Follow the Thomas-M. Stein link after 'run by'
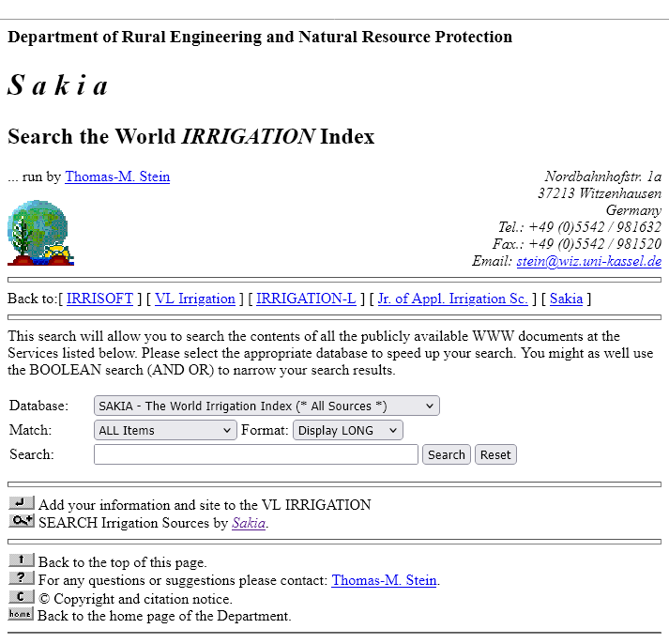Image resolution: width=669 pixels, height=644 pixels. (x=117, y=176)
